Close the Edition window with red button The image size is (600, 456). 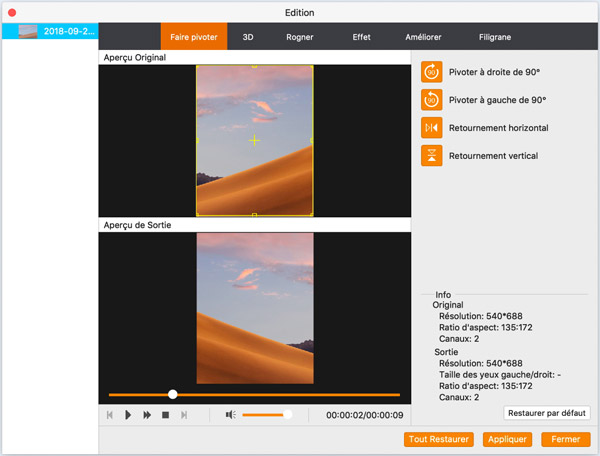(x=12, y=13)
